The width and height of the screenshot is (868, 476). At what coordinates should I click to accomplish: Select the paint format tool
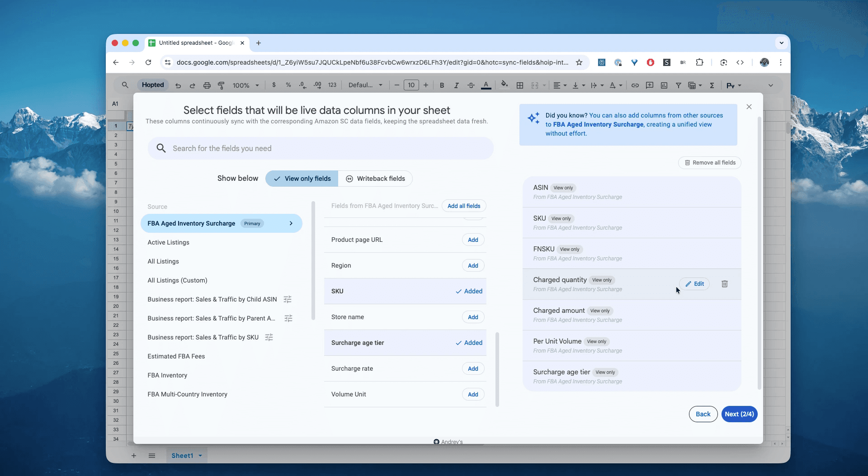[221, 85]
